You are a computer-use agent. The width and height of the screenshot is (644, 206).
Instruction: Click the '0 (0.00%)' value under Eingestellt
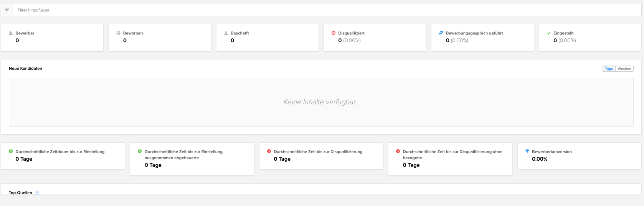(x=565, y=40)
